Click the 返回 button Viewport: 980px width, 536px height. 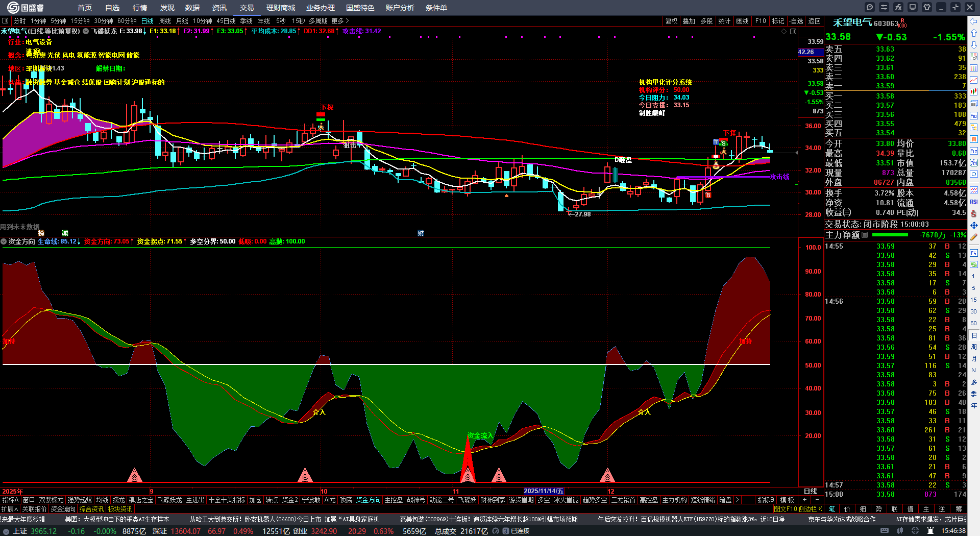pos(814,21)
